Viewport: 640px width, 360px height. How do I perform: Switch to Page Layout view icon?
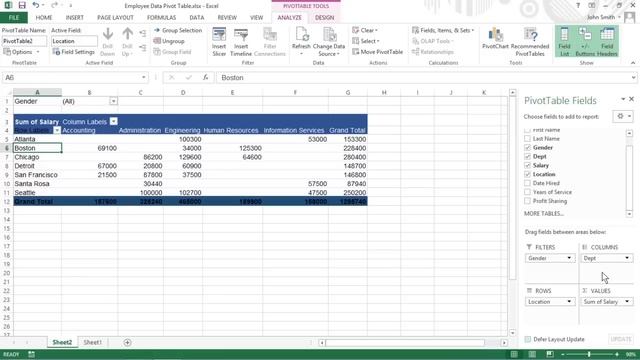click(x=532, y=354)
